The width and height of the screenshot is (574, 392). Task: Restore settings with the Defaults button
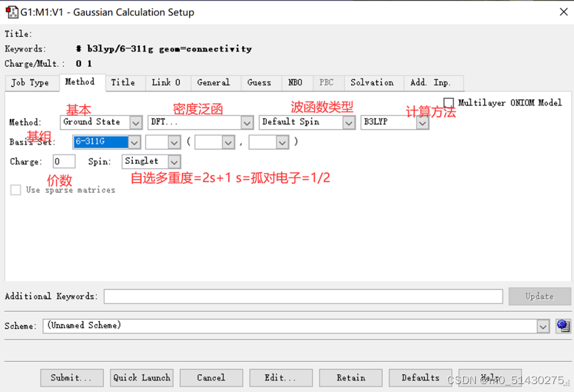[x=420, y=377]
